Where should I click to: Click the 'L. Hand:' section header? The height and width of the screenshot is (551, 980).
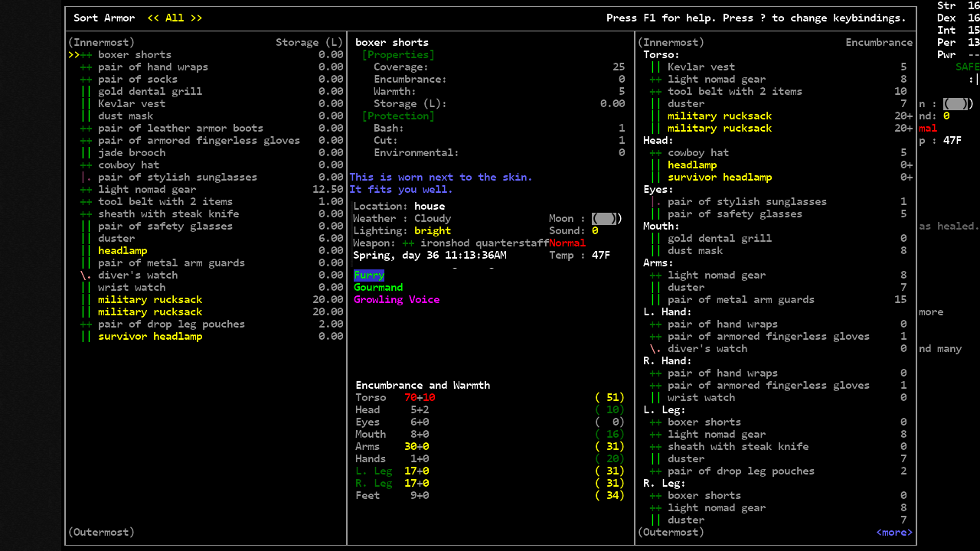(x=668, y=311)
